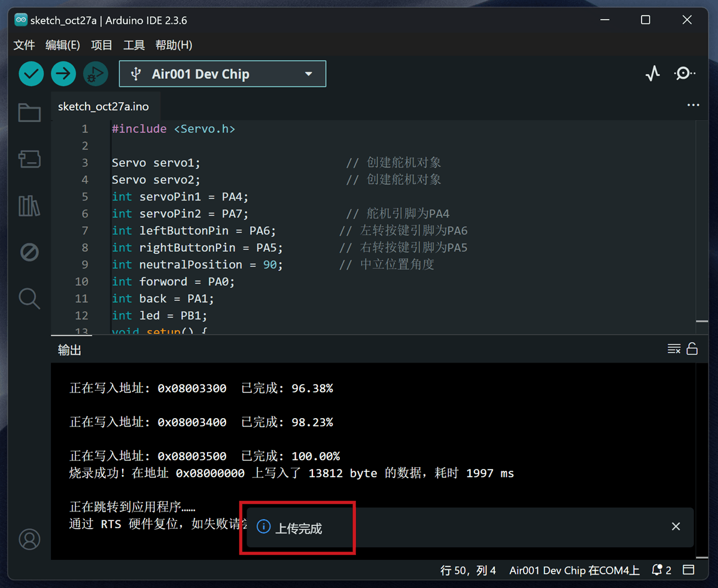Click the Upload arrow button
Image resolution: width=718 pixels, height=588 pixels.
point(63,74)
